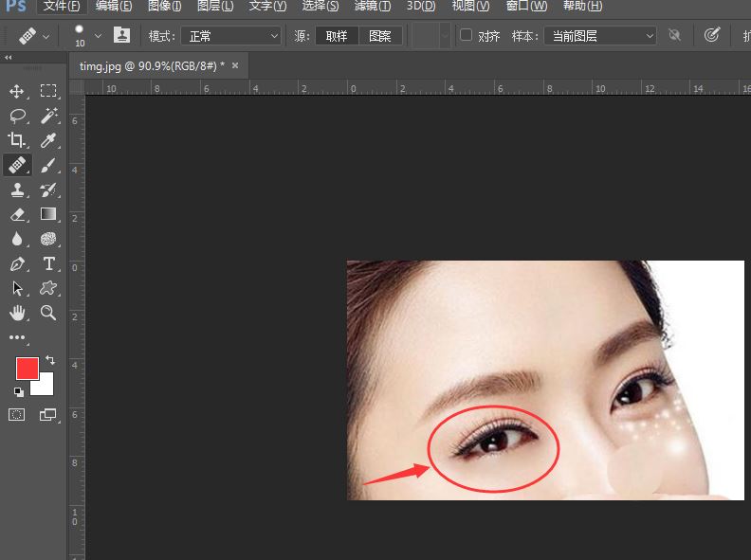Open the Edit Toolbar three-dots menu
751x560 pixels.
pyautogui.click(x=17, y=337)
